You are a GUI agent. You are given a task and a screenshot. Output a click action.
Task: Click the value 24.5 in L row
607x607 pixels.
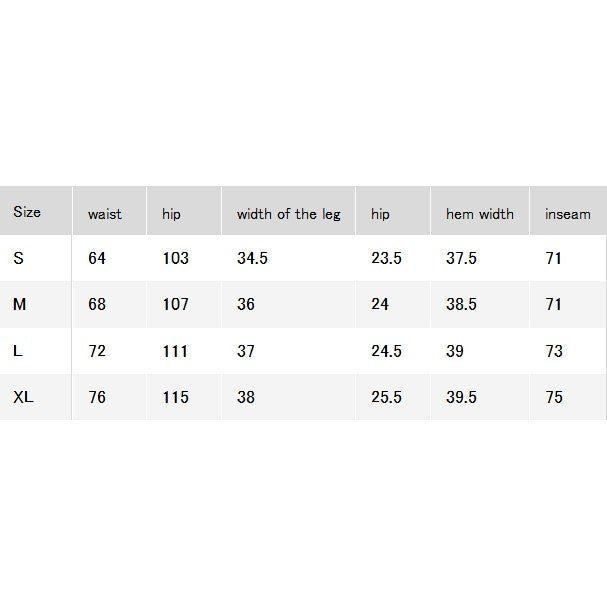(x=386, y=351)
